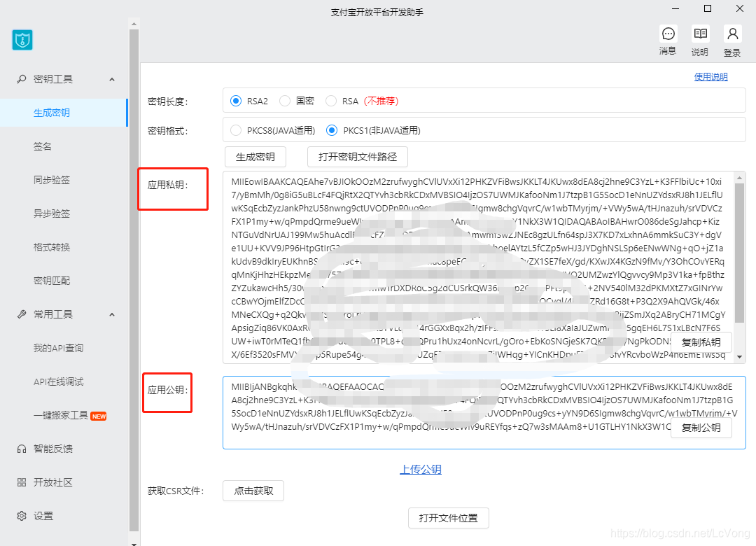This screenshot has width=756, height=546.
Task: Select the RSA2 key length option
Action: click(x=236, y=101)
